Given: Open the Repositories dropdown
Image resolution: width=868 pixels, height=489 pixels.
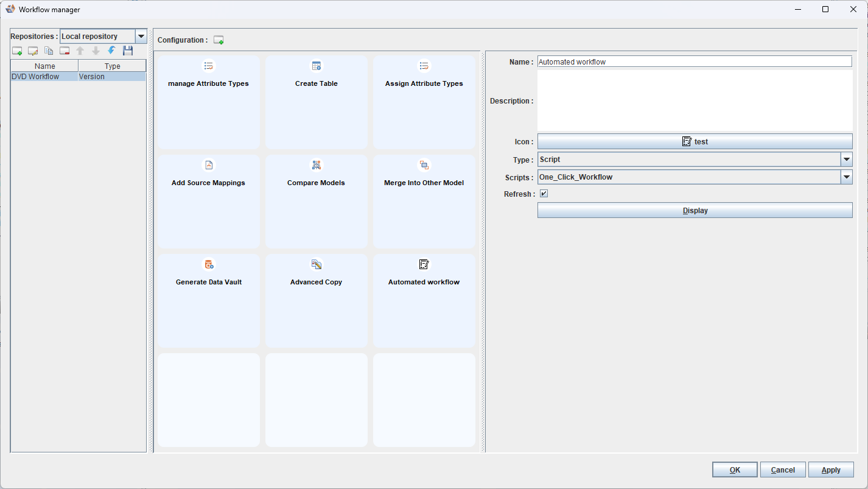Looking at the screenshot, I should click(141, 37).
